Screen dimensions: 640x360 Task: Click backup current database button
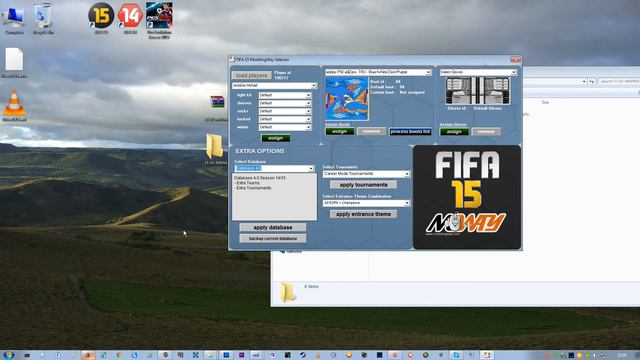pyautogui.click(x=273, y=238)
